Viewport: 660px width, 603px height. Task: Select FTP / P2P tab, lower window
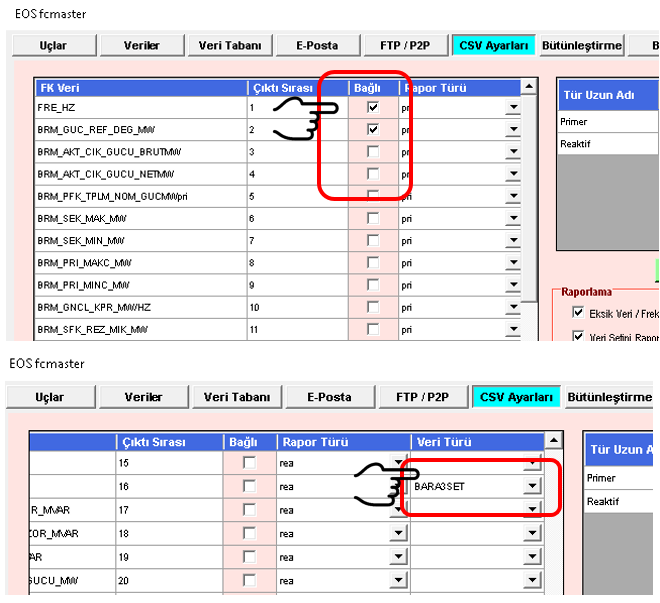423,397
